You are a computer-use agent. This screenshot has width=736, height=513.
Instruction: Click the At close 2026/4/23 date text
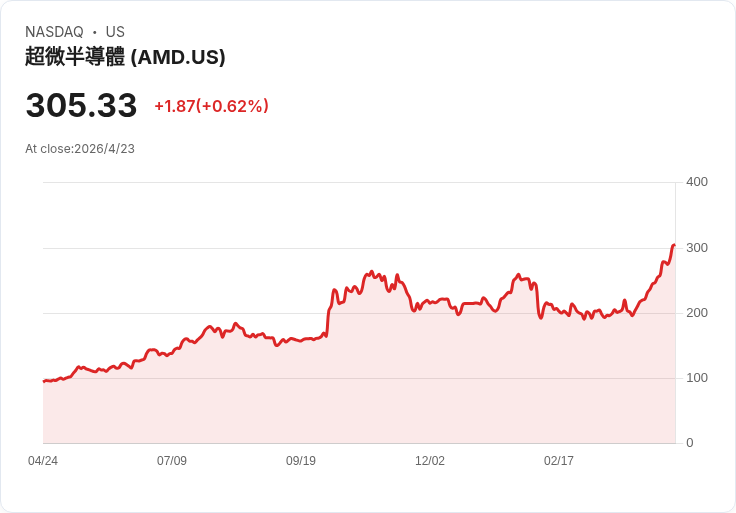80,149
